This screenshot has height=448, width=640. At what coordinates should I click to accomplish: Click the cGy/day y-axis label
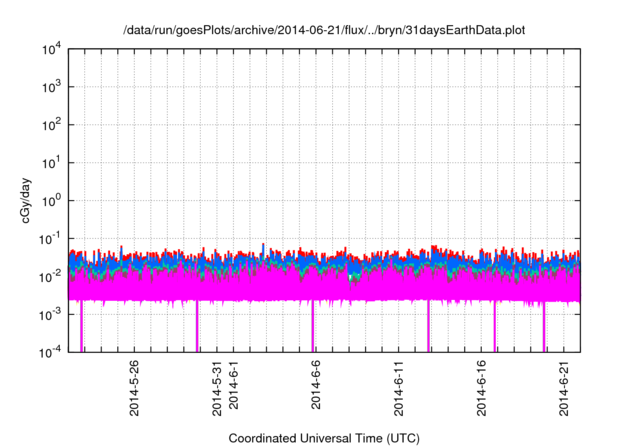(x=31, y=201)
